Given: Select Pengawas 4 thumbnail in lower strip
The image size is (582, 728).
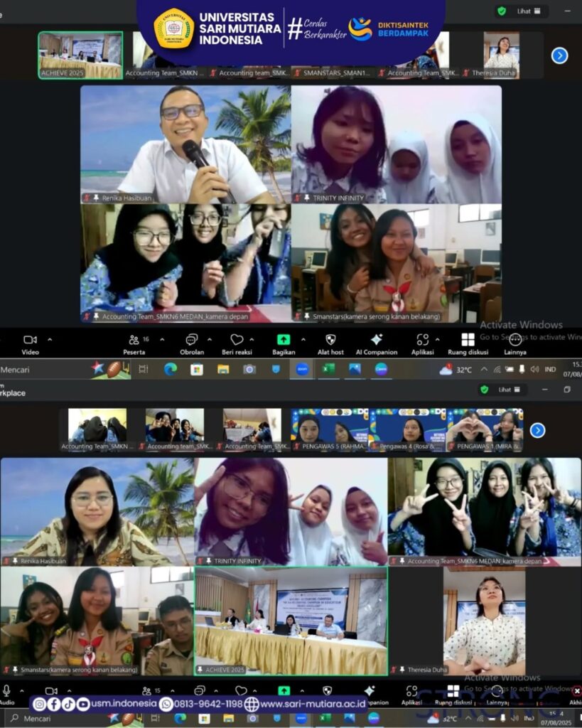Looking at the screenshot, I should (407, 430).
